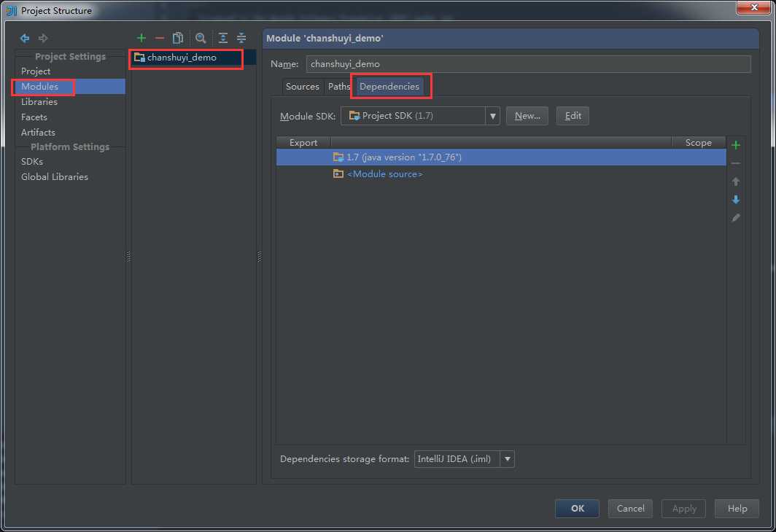Edit the dependency with the pencil icon

tap(736, 218)
